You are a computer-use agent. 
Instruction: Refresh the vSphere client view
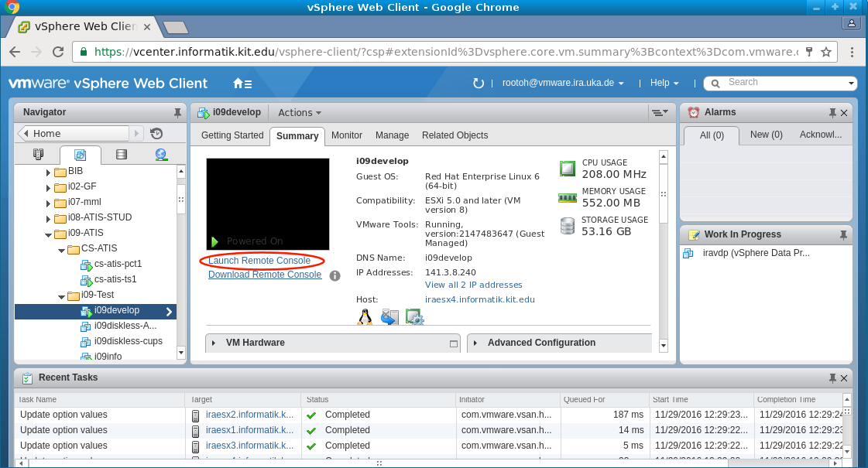[478, 83]
